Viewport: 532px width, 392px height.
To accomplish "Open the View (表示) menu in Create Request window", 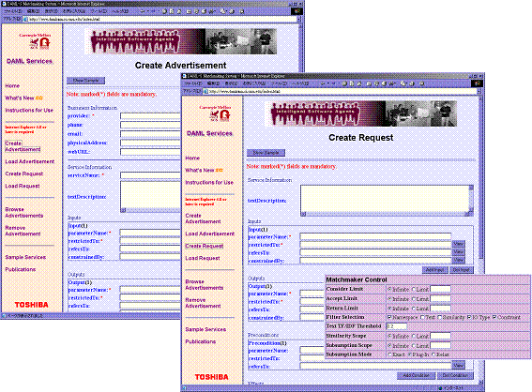I will 231,83.
